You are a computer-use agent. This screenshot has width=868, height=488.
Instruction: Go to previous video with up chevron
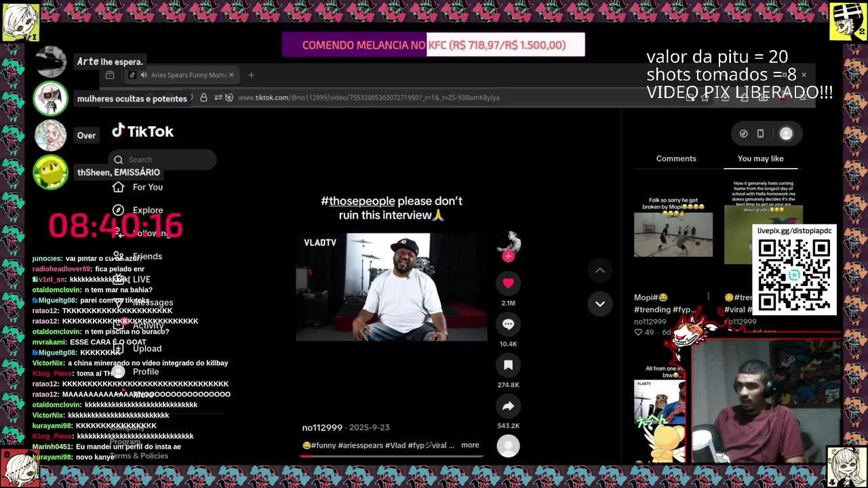(x=599, y=270)
